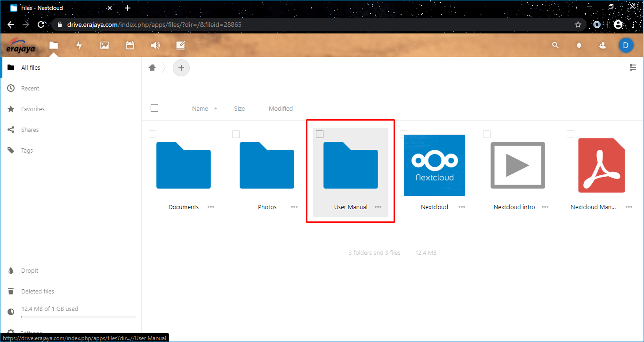
Task: Sort files by Modified column
Action: pos(281,108)
